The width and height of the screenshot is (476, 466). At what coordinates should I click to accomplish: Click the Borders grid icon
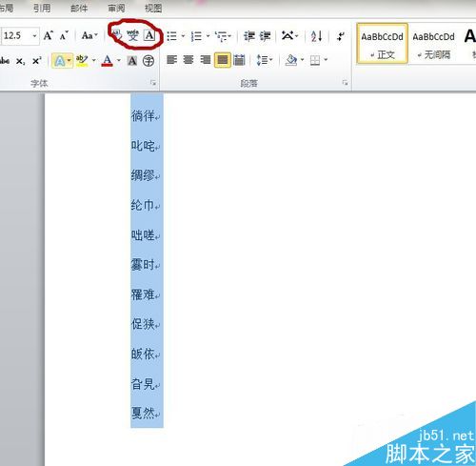[315, 60]
